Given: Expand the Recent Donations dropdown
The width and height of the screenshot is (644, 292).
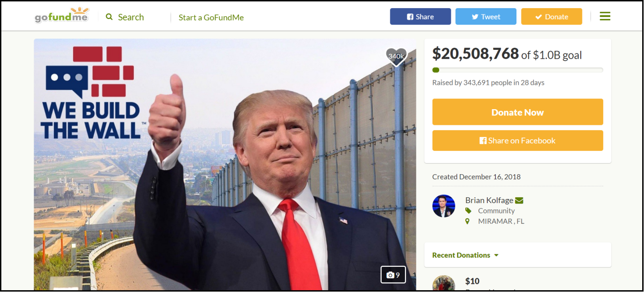Looking at the screenshot, I should coord(465,255).
